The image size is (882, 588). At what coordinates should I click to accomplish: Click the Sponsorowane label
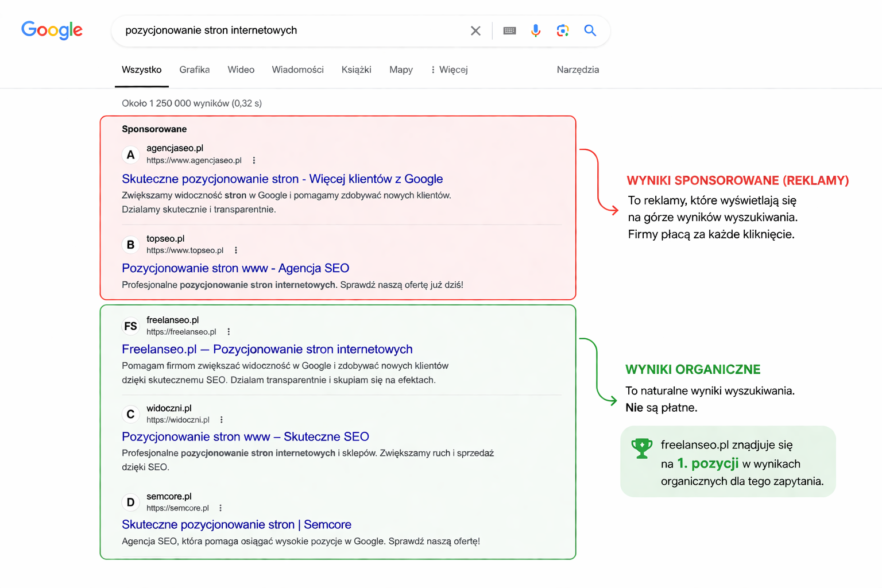pyautogui.click(x=154, y=129)
